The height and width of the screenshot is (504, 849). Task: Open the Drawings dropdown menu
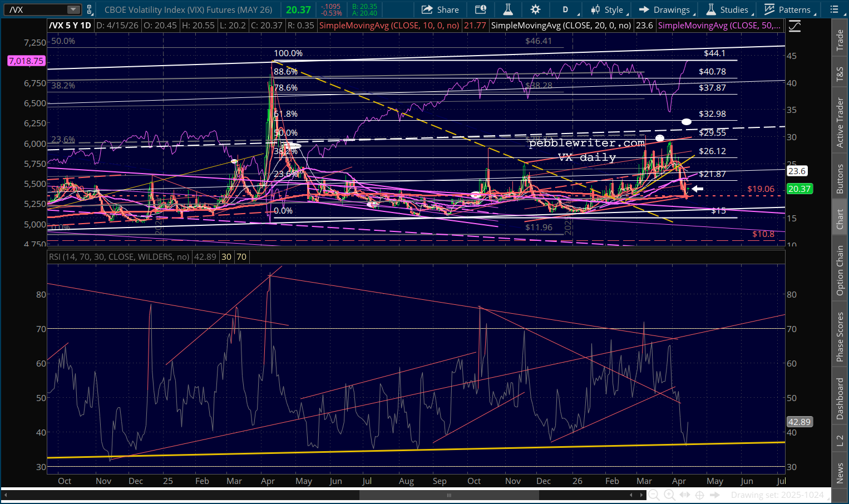click(665, 9)
